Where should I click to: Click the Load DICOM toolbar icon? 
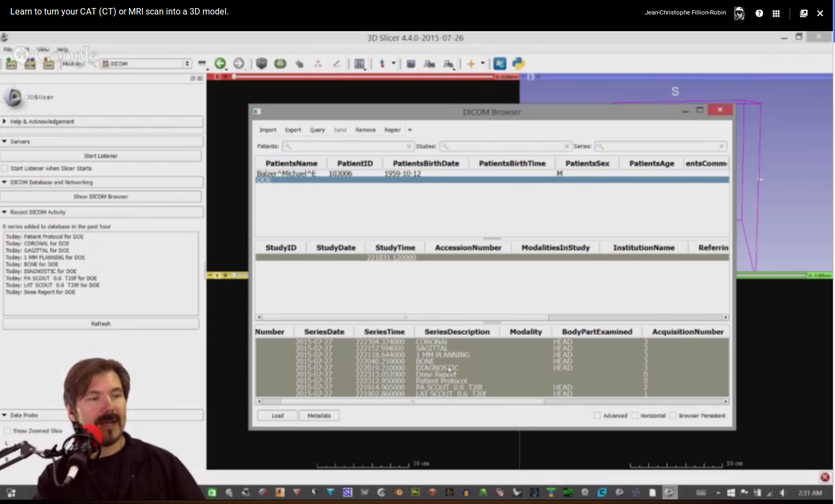tap(30, 63)
